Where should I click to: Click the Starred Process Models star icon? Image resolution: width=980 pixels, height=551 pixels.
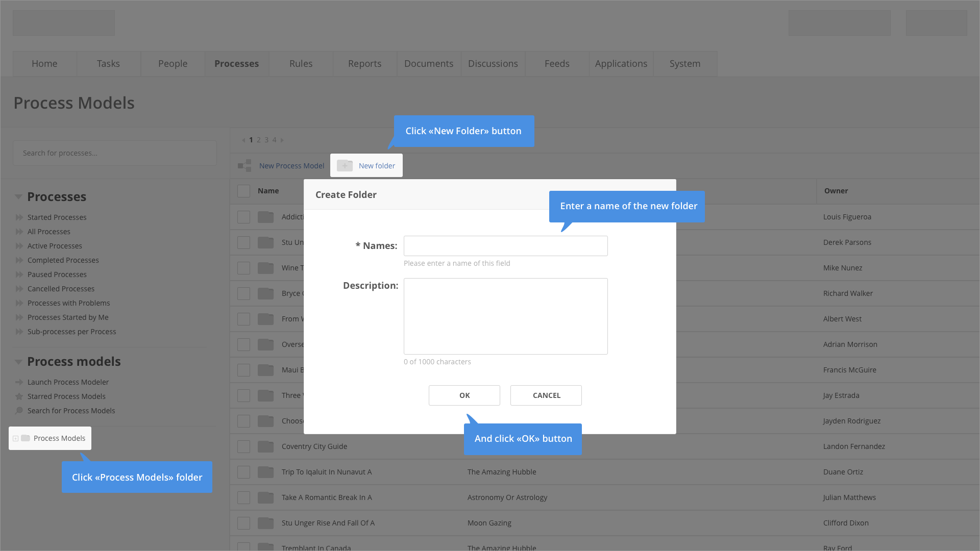point(19,396)
